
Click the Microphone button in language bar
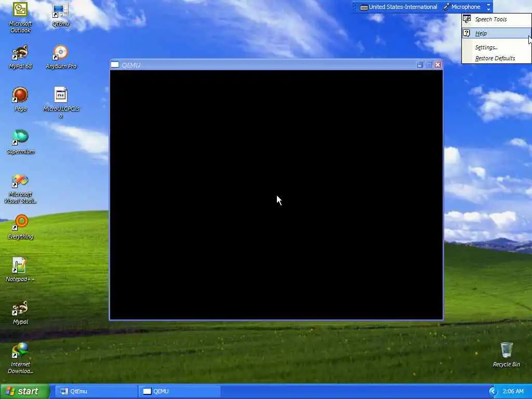[462, 7]
